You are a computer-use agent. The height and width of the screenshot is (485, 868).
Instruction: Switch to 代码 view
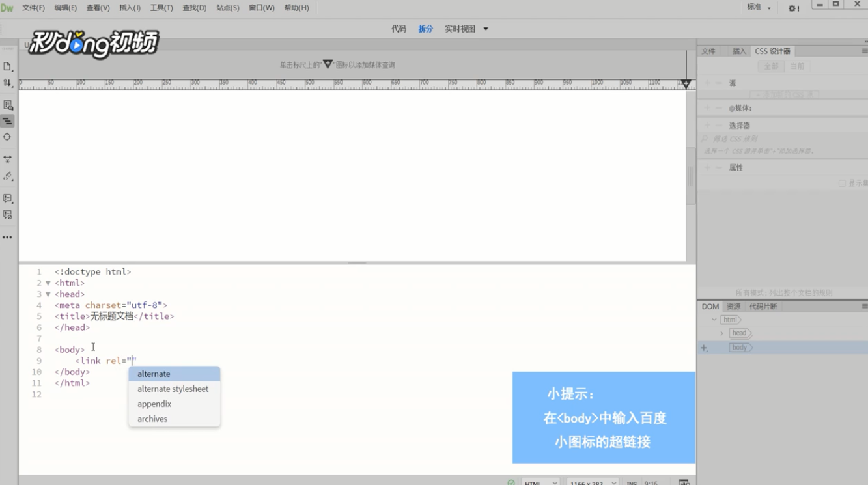tap(399, 29)
